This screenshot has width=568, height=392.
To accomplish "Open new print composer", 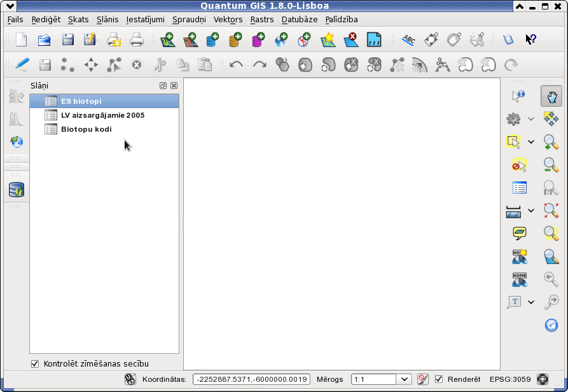I will pyautogui.click(x=114, y=39).
